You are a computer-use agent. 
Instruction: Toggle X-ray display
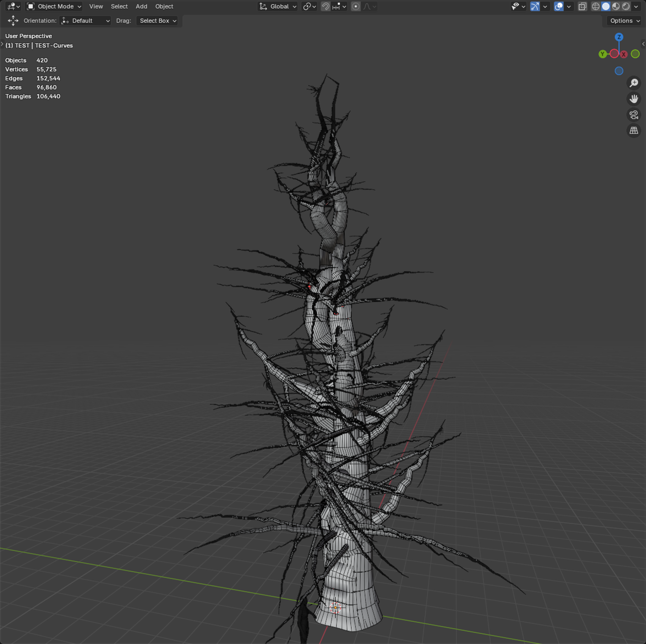(x=582, y=6)
